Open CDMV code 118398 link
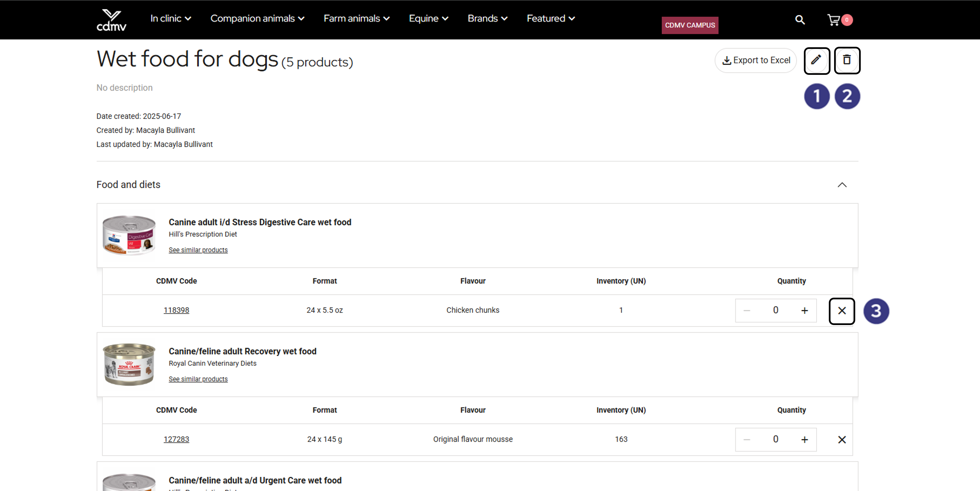This screenshot has width=980, height=491. pos(176,310)
